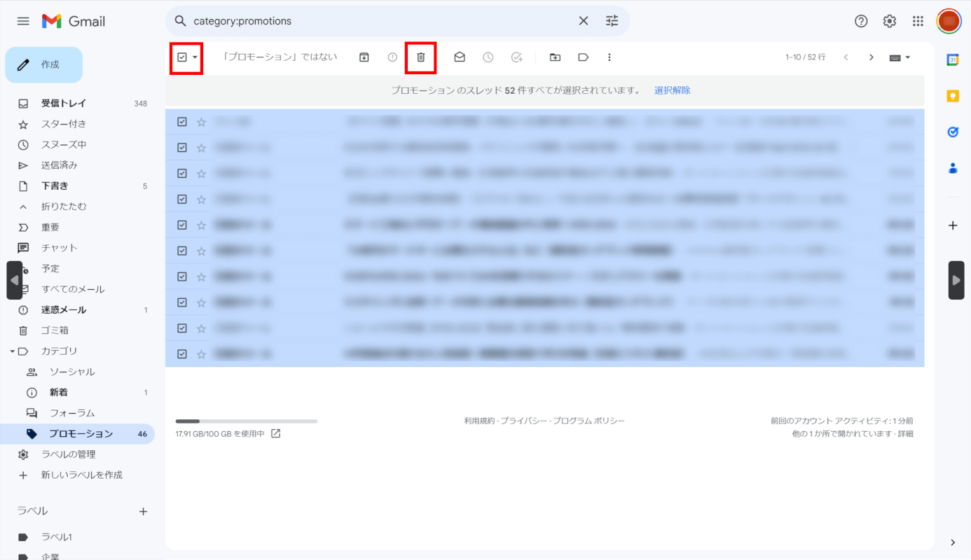Uncheck the first email row checkbox

(182, 122)
